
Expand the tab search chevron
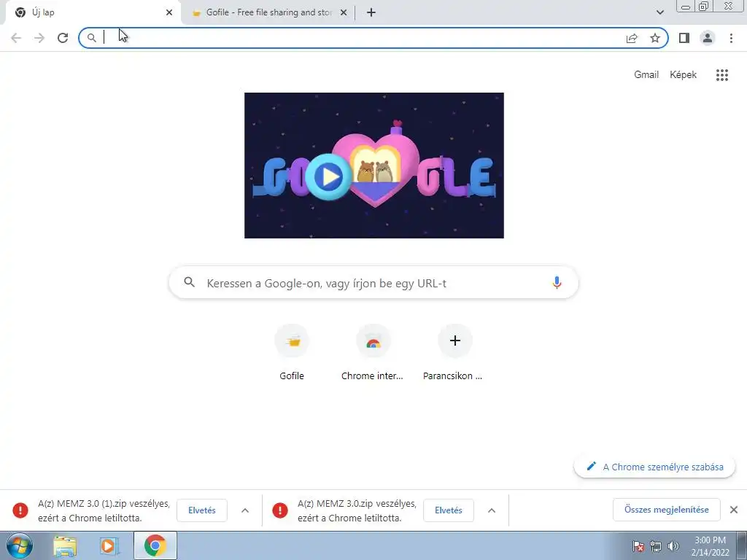click(x=659, y=12)
